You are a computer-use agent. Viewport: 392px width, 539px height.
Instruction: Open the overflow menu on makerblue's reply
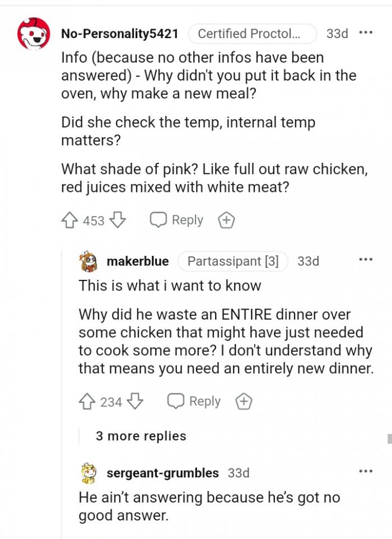[x=366, y=259]
